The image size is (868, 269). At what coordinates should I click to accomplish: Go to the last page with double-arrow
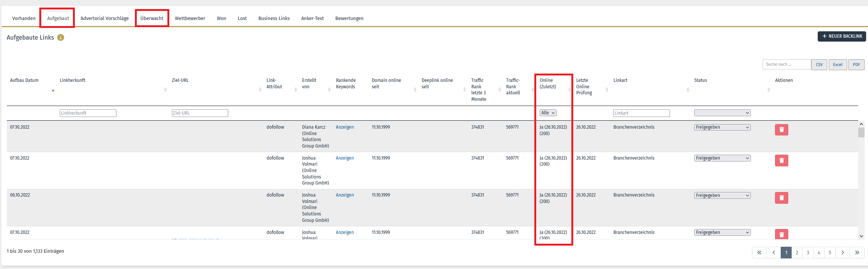pyautogui.click(x=857, y=252)
